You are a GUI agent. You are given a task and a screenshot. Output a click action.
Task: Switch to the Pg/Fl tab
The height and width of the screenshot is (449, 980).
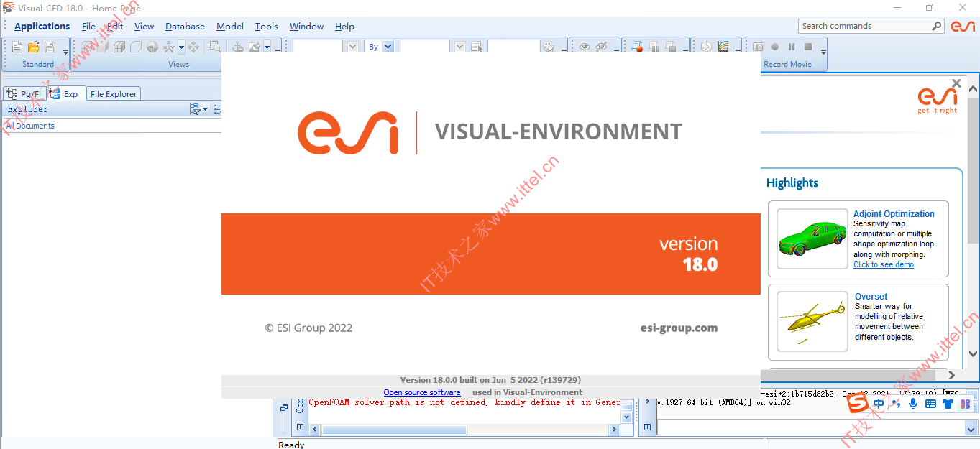point(23,94)
